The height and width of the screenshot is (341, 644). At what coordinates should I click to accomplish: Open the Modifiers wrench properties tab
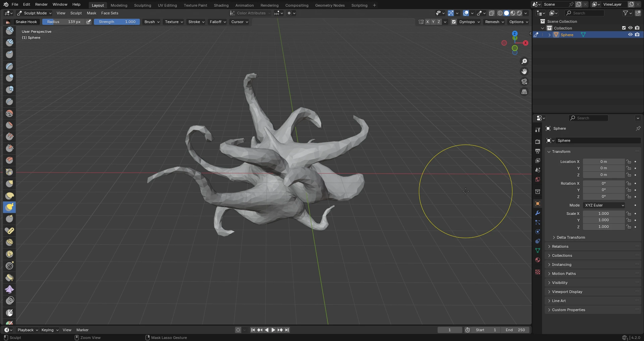point(538,213)
